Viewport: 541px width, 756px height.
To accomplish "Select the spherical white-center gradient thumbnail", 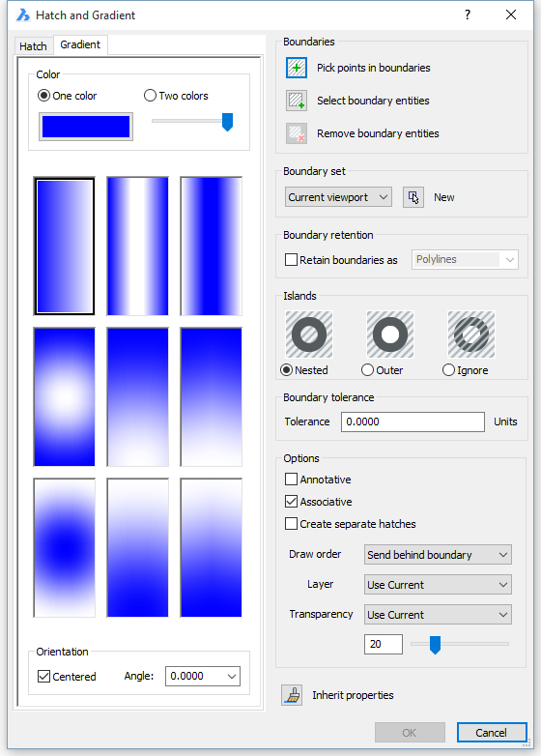I will coord(65,396).
